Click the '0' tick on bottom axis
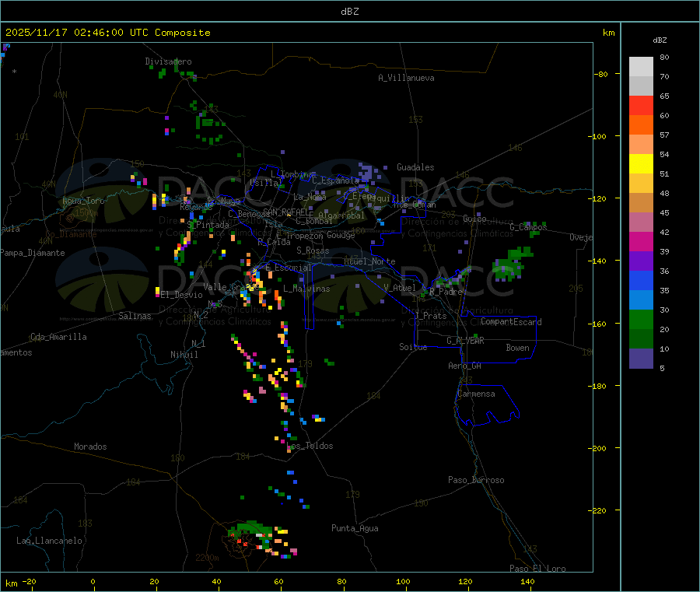 tap(93, 581)
